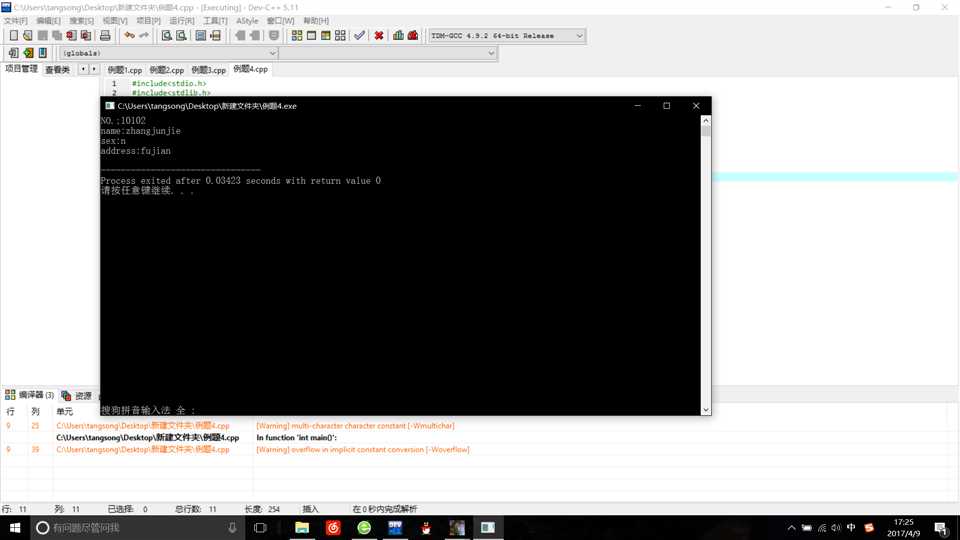
Task: Click the Goto Function toolbar icon
Action: coord(201,36)
